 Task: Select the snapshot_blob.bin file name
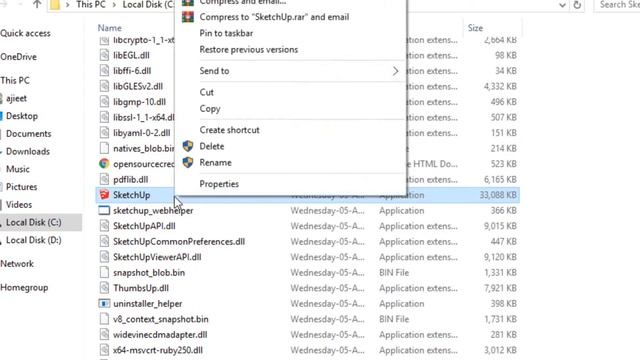point(149,272)
